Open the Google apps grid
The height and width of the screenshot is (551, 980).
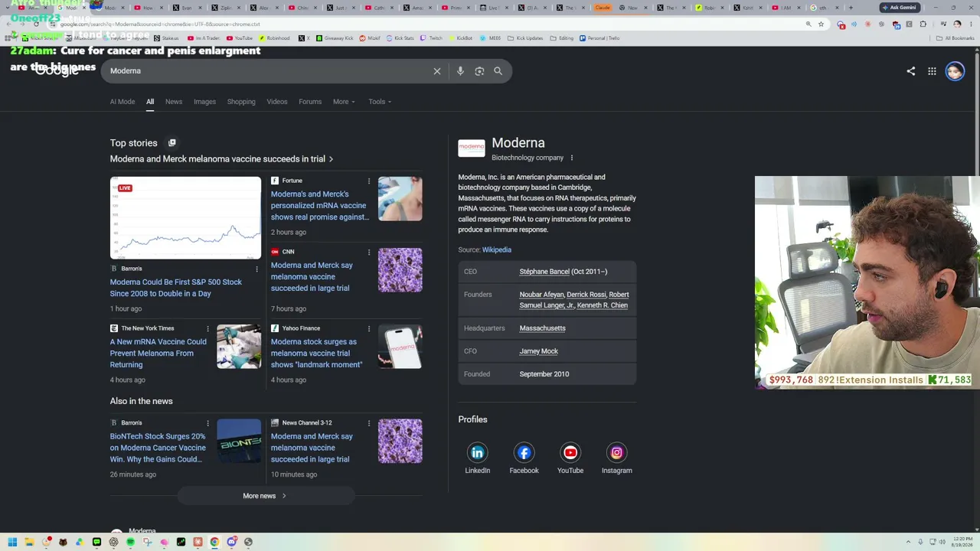pos(932,71)
